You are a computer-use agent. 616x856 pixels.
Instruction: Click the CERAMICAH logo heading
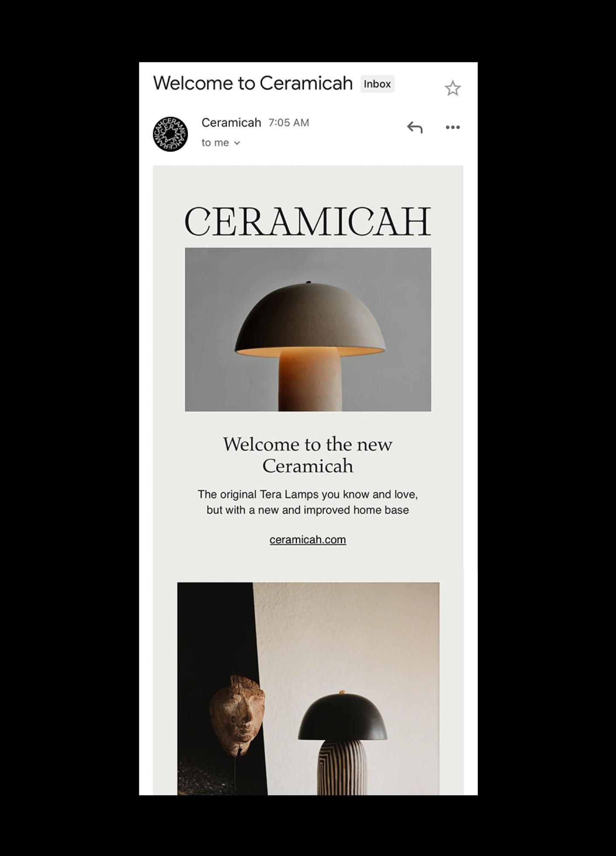coord(308,221)
